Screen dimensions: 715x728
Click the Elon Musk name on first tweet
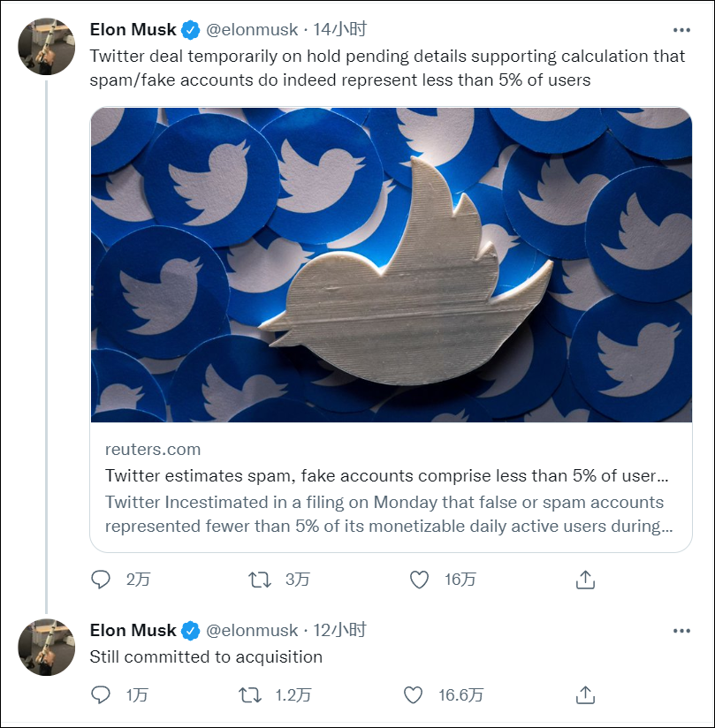(133, 30)
